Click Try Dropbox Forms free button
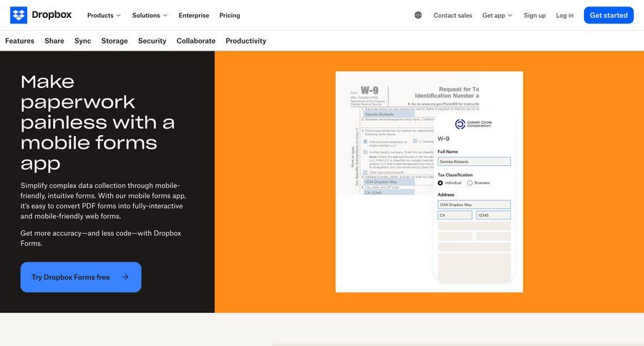 pos(81,277)
